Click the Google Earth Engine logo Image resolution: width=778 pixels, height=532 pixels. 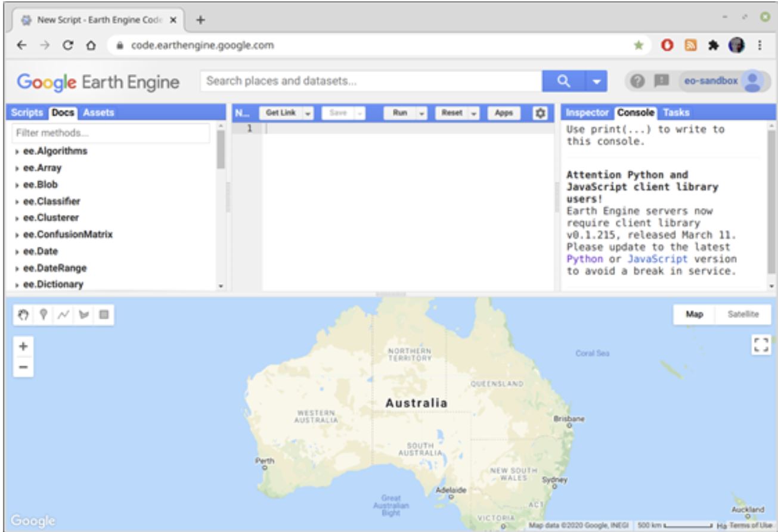point(98,82)
